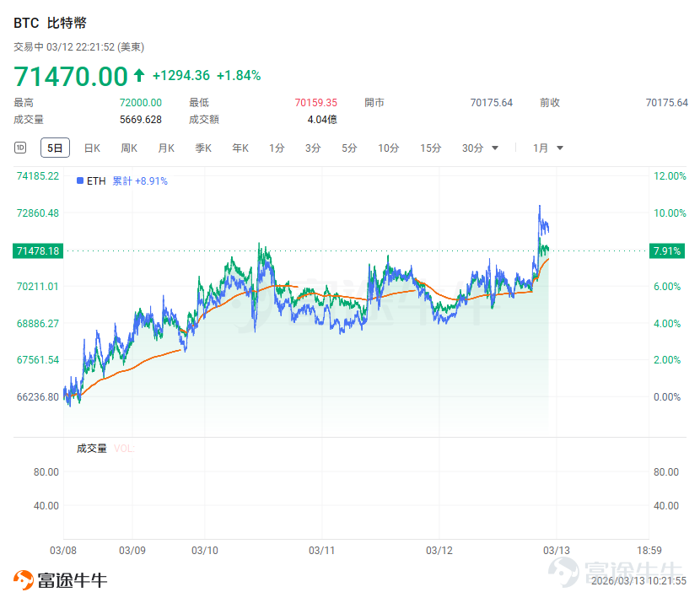Click the 03/11 date axis label
The image size is (700, 603).
[x=322, y=551]
